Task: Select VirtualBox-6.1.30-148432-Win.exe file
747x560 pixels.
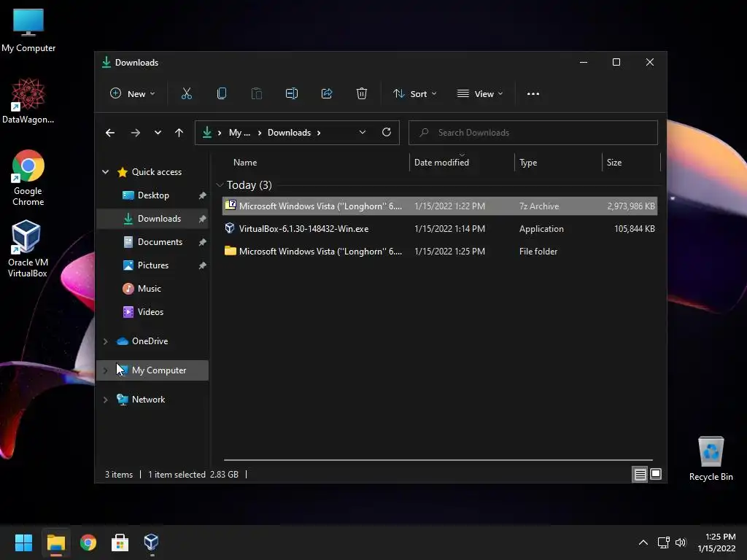Action: pyautogui.click(x=440, y=229)
